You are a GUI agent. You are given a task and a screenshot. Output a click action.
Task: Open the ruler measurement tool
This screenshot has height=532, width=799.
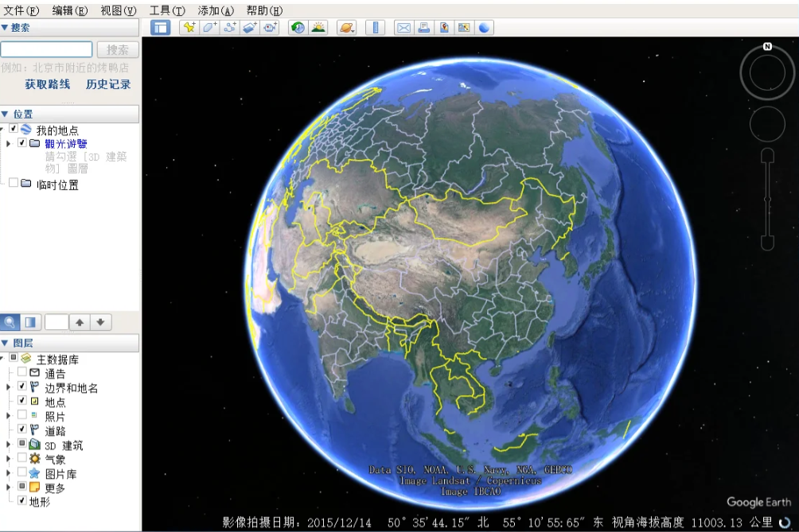(375, 28)
